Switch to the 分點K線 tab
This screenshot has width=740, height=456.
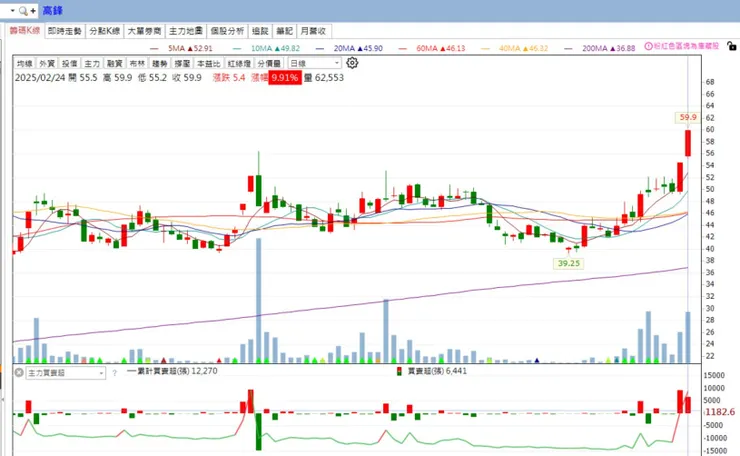coord(105,31)
